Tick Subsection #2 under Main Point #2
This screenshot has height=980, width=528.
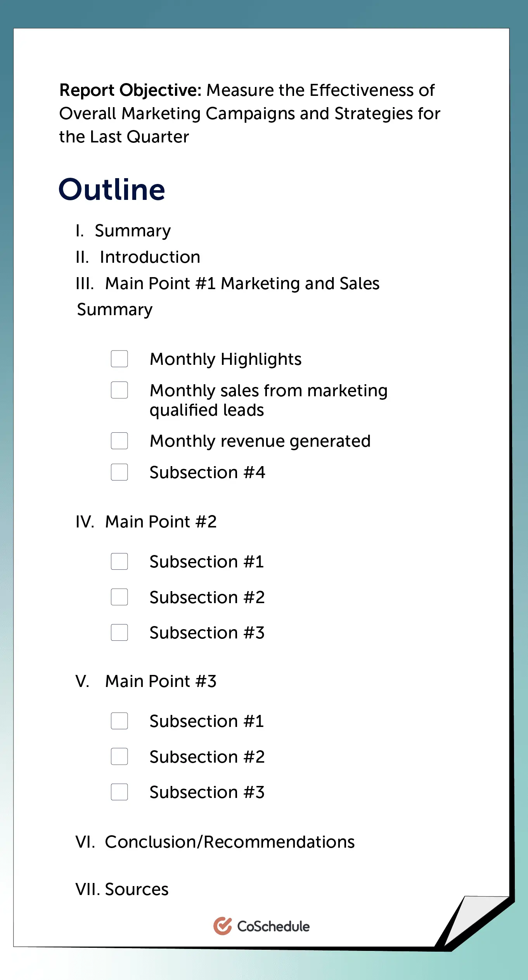[x=119, y=597]
